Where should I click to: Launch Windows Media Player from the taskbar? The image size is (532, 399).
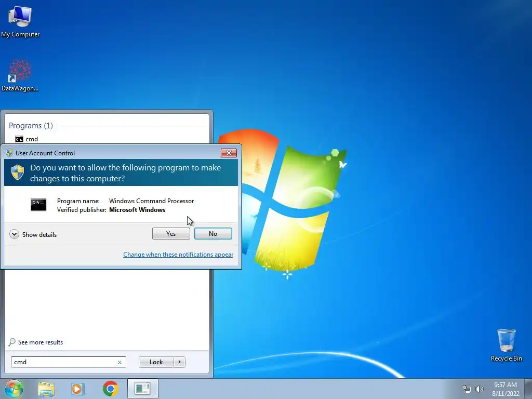pos(78,389)
